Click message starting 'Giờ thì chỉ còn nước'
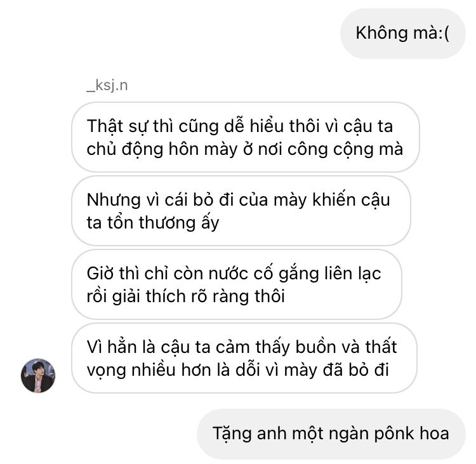The image size is (476, 464). (237, 284)
